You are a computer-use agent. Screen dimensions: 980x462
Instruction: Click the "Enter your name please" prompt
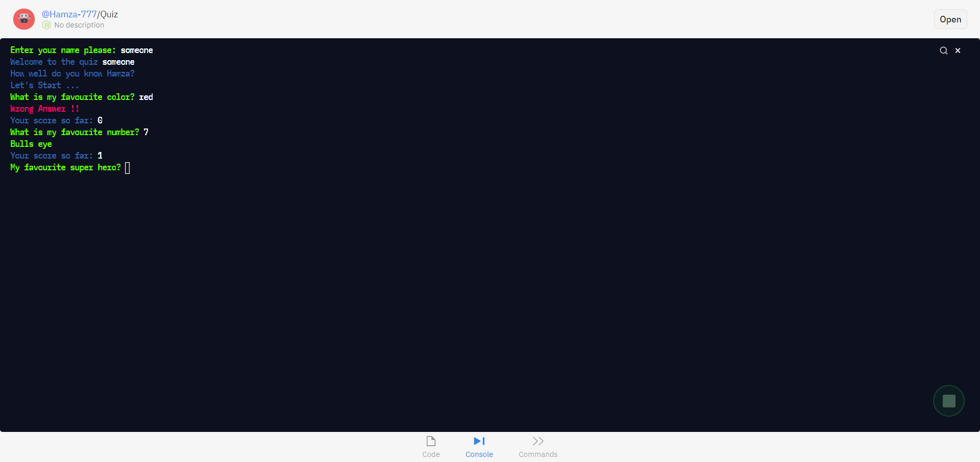pyautogui.click(x=63, y=50)
